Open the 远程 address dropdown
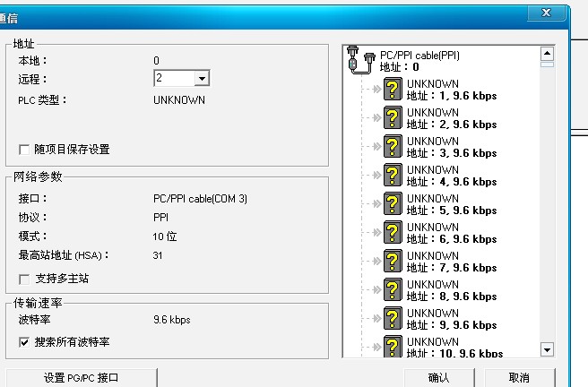 201,79
